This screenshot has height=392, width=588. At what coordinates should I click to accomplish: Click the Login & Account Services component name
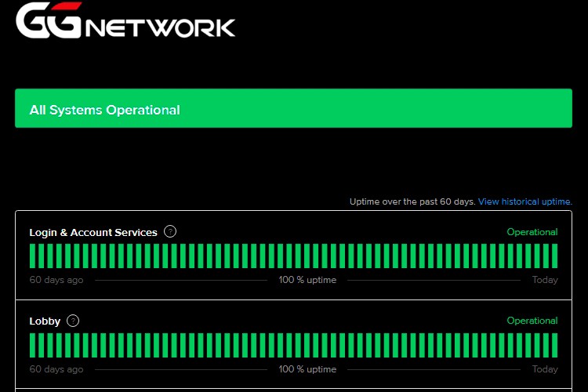[x=93, y=232]
